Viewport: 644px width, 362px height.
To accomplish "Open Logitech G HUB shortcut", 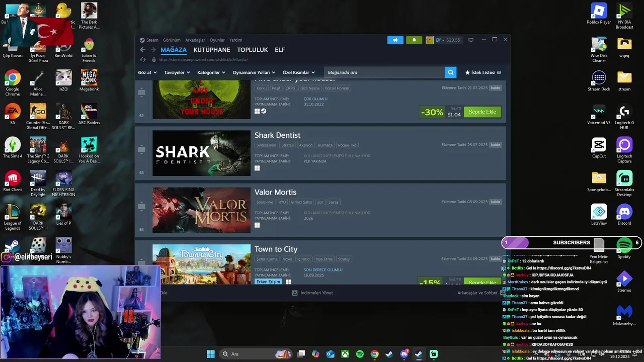I will pos(624,117).
